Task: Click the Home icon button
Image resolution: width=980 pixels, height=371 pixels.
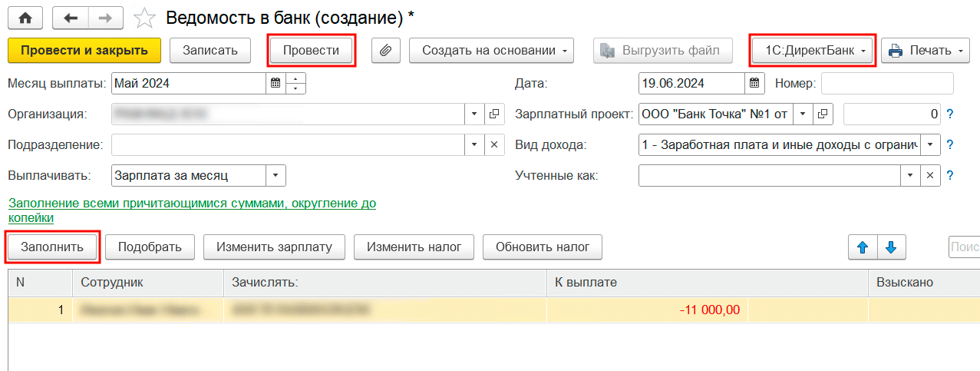Action: pos(25,17)
